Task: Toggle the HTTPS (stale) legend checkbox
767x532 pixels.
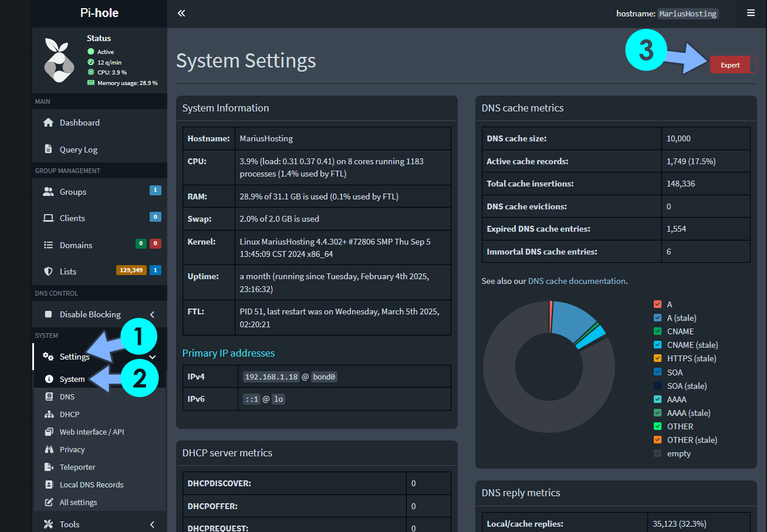Action: click(658, 358)
